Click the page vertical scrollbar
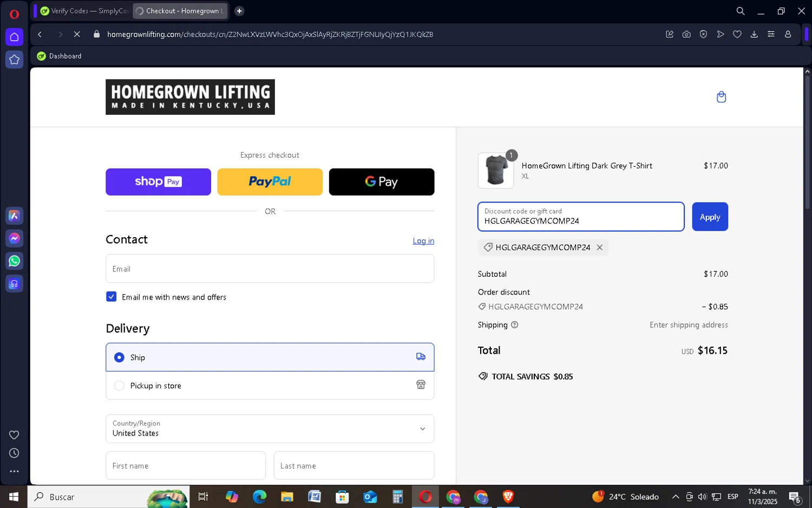 (x=807, y=142)
